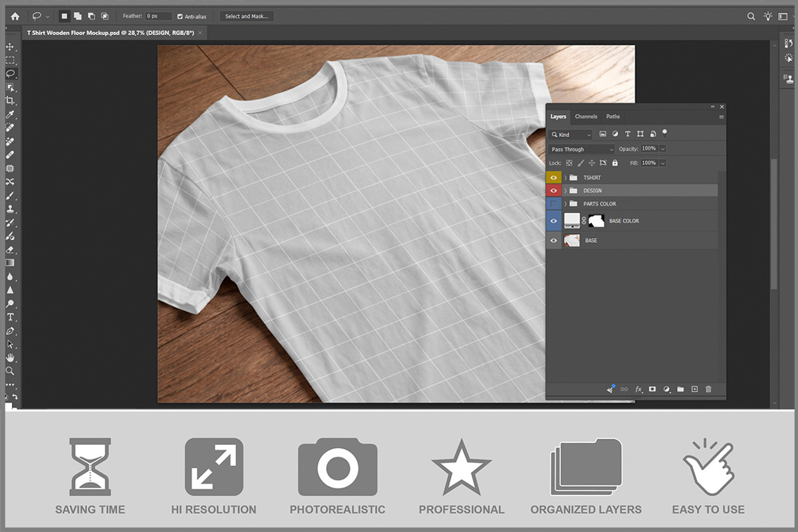Viewport: 798px width, 532px height.
Task: Toggle the Anti-alias checkbox
Action: click(x=180, y=16)
